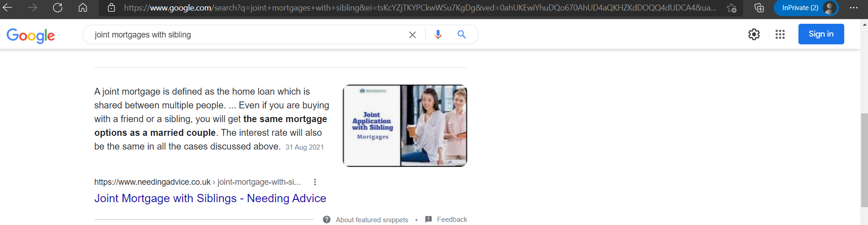Click the browser back arrow
This screenshot has width=868, height=225.
coord(8,8)
